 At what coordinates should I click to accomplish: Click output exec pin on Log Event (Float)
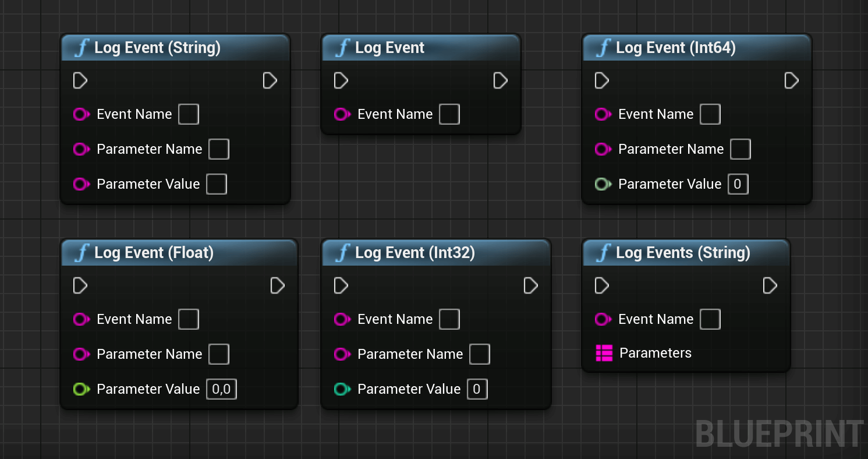tap(278, 285)
